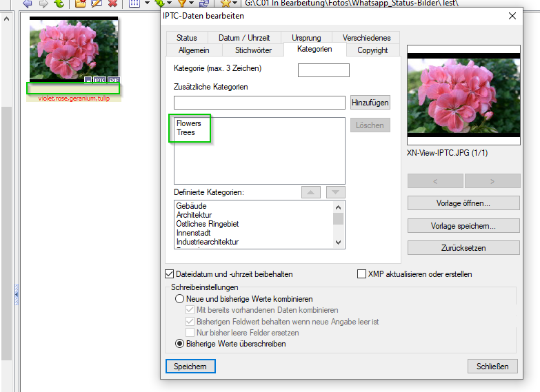Click the Zusätzliche Kategorien text field
This screenshot has width=540, height=392.
point(259,103)
